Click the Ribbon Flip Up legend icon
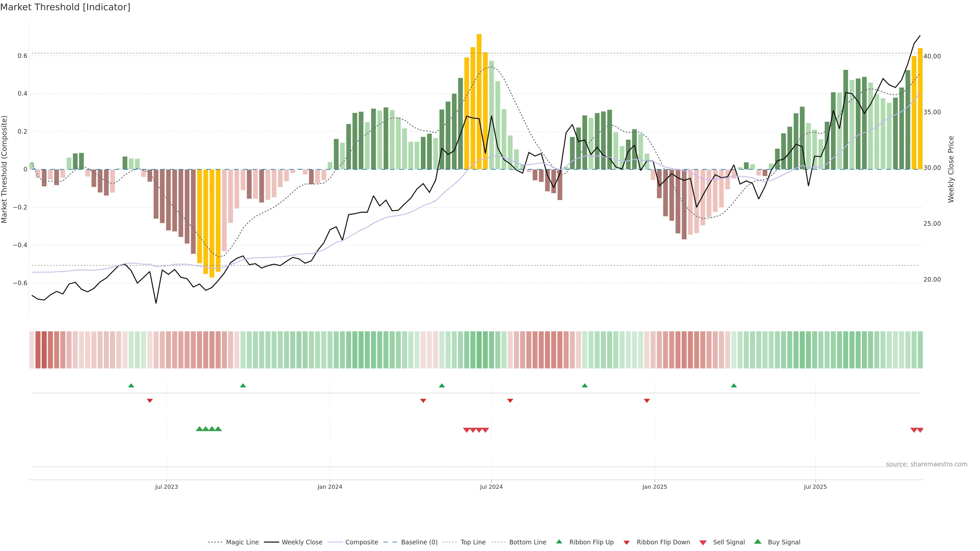The height and width of the screenshot is (551, 980). click(559, 542)
